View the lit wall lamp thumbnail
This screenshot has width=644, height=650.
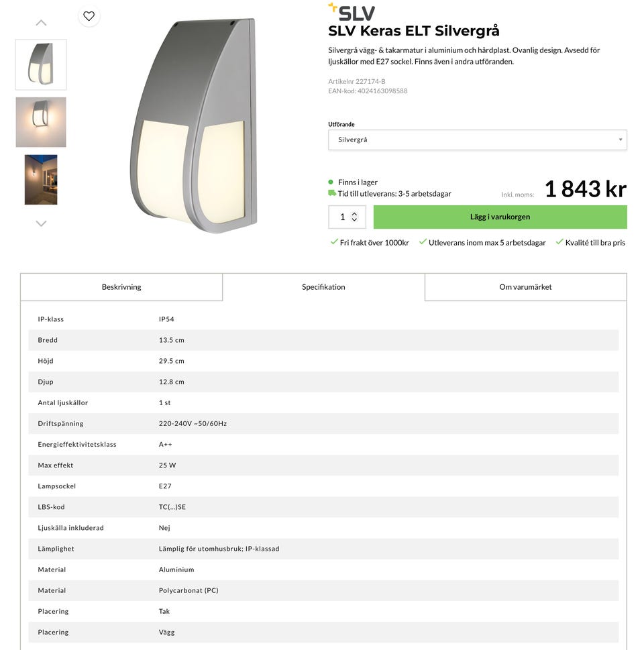coord(41,122)
